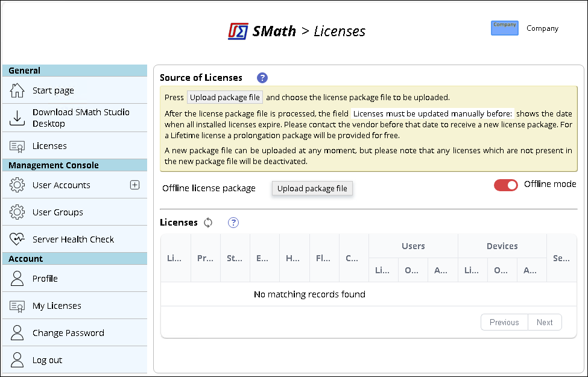Viewport: 588px width, 377px height.
Task: Click the Licenses certificate icon in sidebar
Action: tap(17, 147)
